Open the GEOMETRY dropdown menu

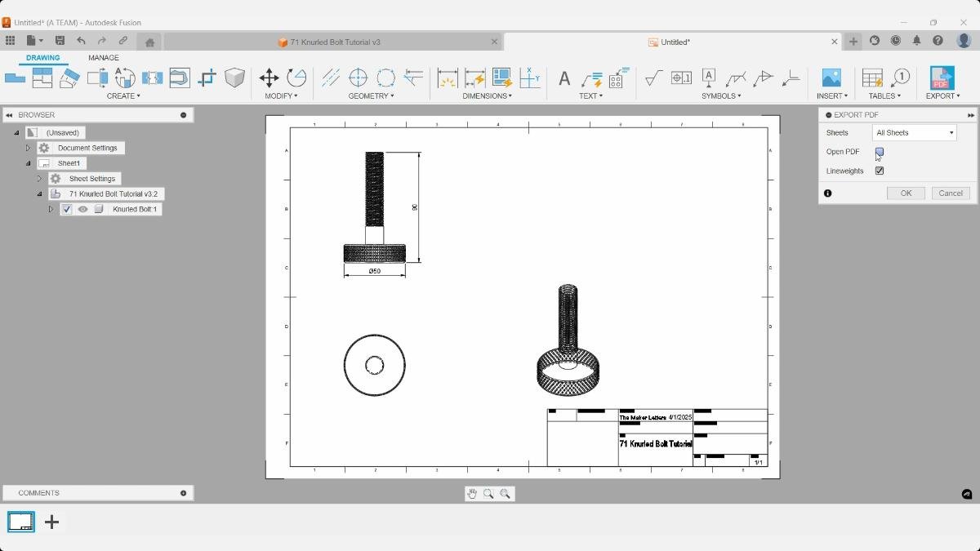tap(372, 96)
